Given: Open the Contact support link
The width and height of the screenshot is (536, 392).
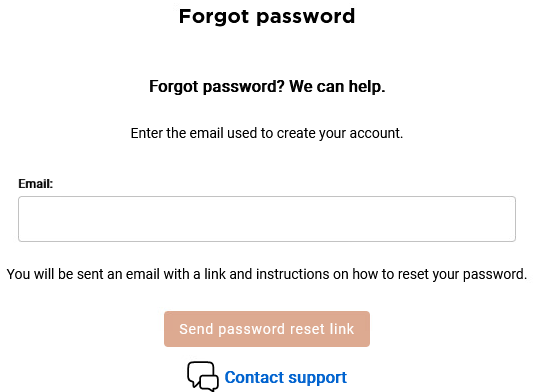Looking at the screenshot, I should 285,378.
